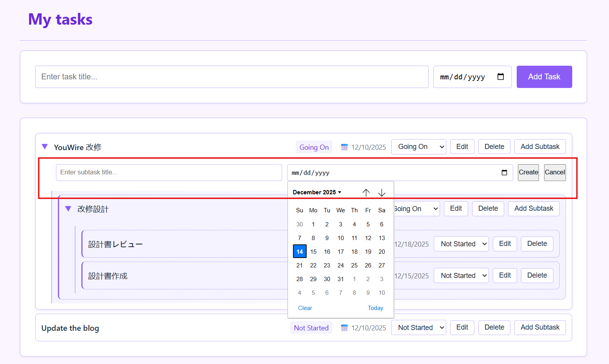Click the calendar icon on Update the blog
Viewport: 609px width, 364px height.
pyautogui.click(x=344, y=328)
